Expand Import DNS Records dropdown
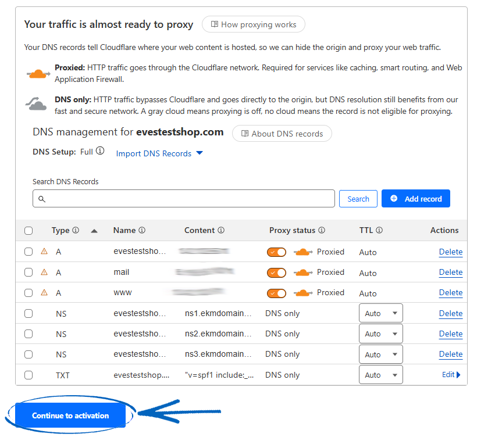The width and height of the screenshot is (495, 448). [159, 153]
